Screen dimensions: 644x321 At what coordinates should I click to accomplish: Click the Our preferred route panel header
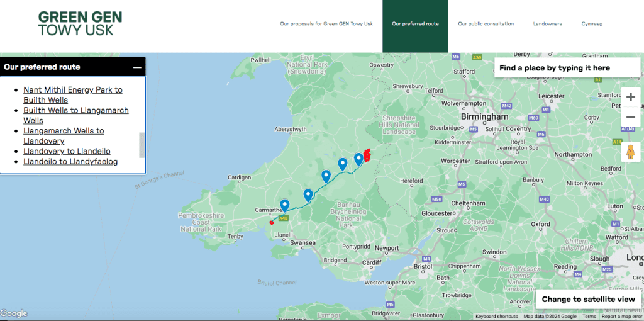point(73,67)
